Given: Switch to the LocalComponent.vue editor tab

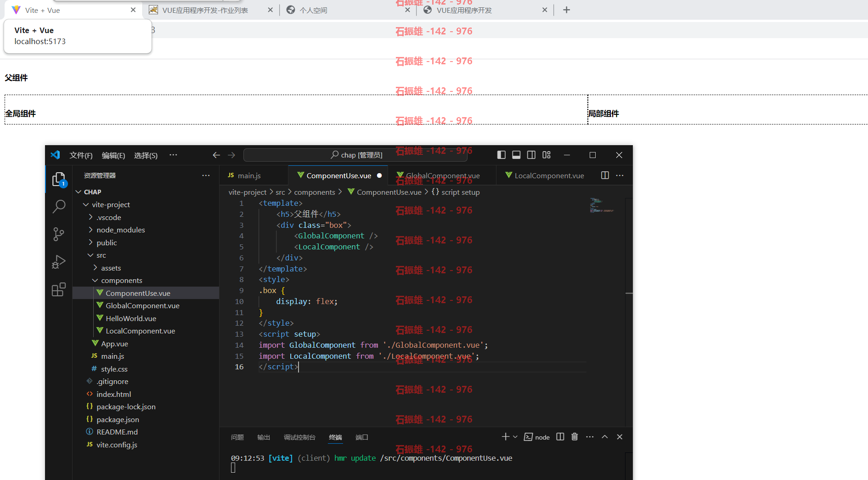Looking at the screenshot, I should coord(544,175).
